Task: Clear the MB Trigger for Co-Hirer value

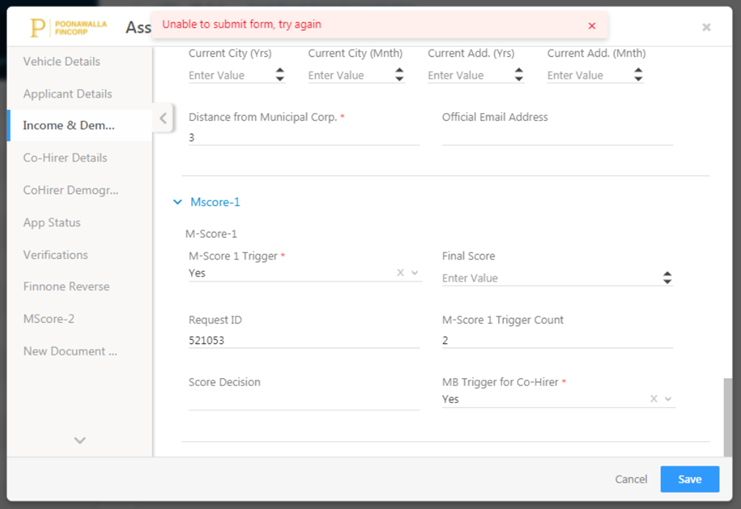Action: click(654, 399)
